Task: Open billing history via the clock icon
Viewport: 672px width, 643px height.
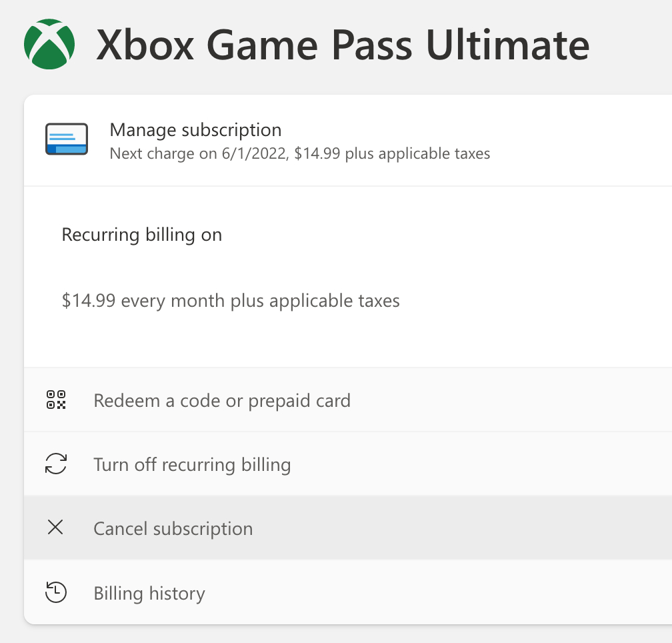Action: [57, 592]
